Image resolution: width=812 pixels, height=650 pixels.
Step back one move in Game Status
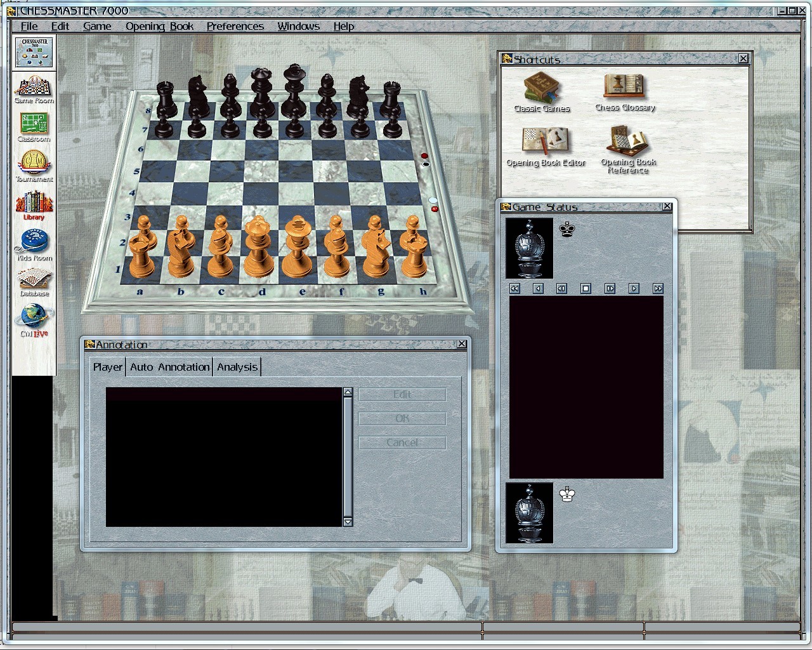561,288
